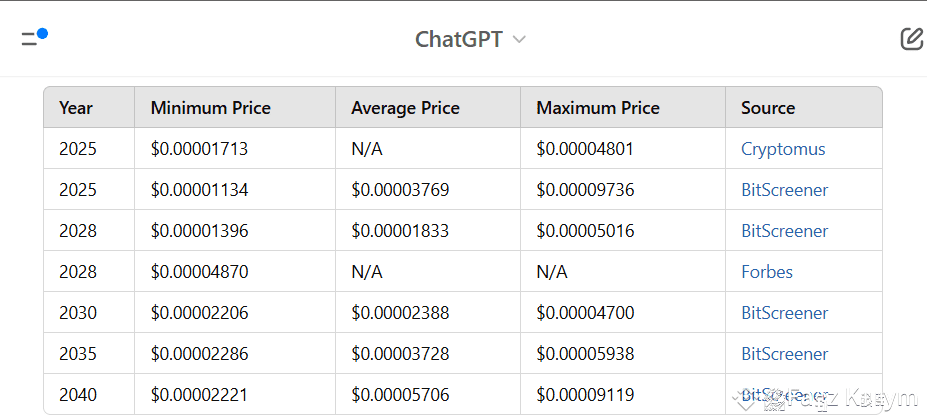Click the $0.00004700 maximum price cell
Image resolution: width=927 pixels, height=420 pixels.
click(585, 313)
